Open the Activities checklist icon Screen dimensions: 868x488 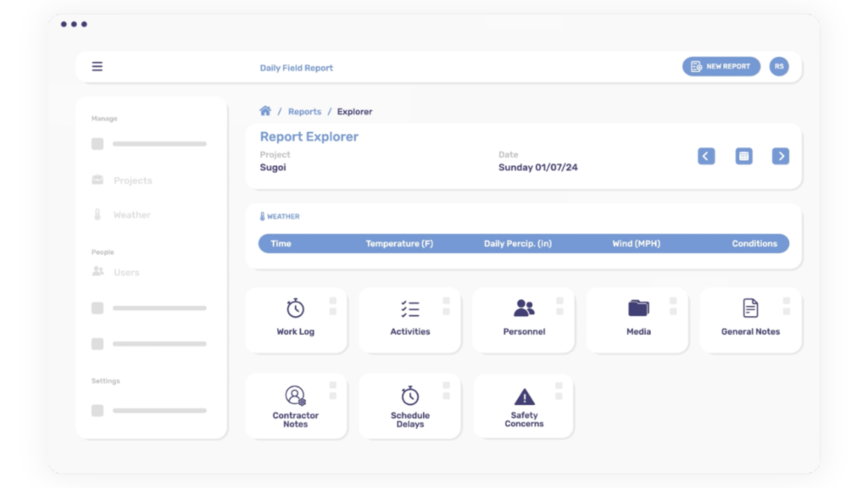409,308
